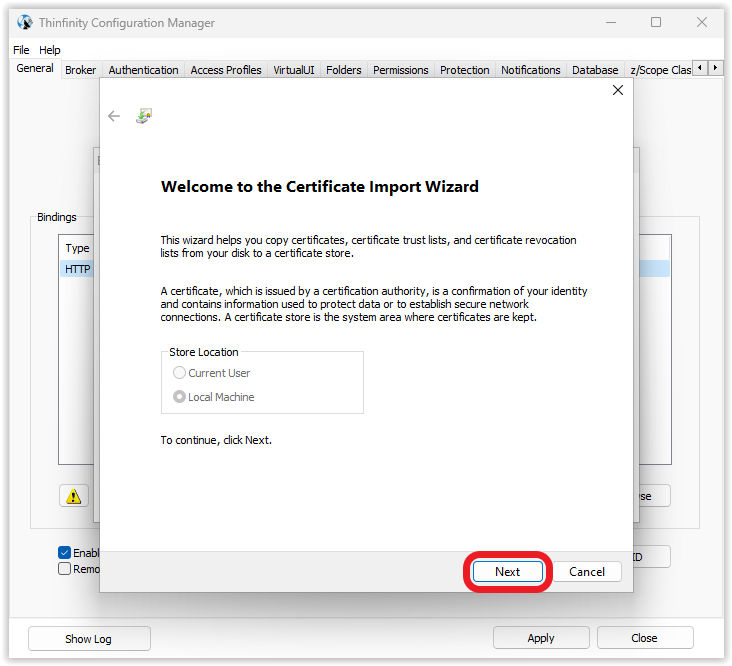Viewport: 732px width, 666px height.
Task: Go to the Notifications tab
Action: pos(531,70)
